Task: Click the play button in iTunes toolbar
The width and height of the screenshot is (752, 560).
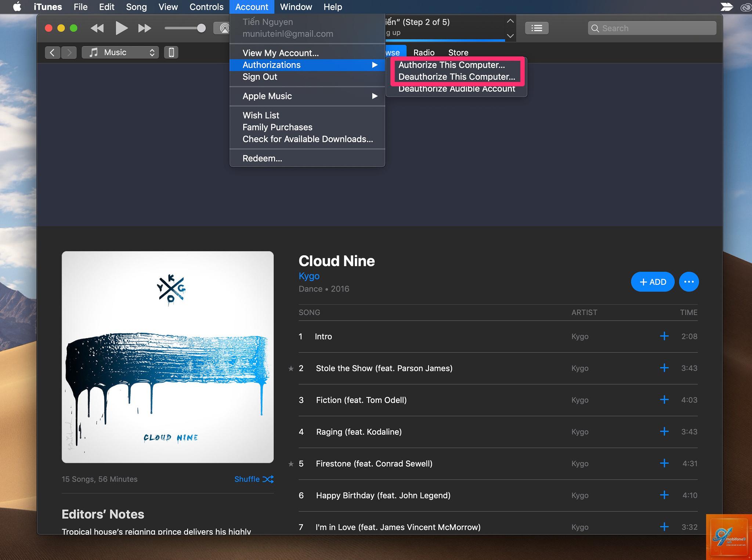Action: tap(122, 28)
